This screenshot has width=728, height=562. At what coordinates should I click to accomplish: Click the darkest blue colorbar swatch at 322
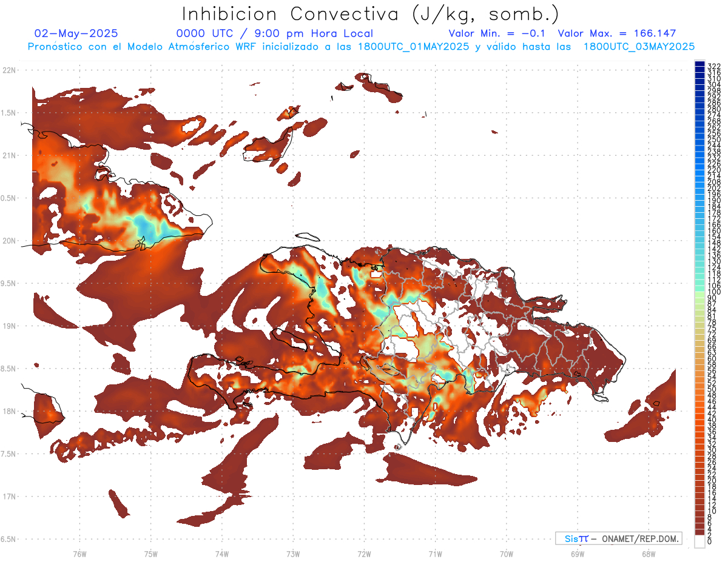point(699,64)
